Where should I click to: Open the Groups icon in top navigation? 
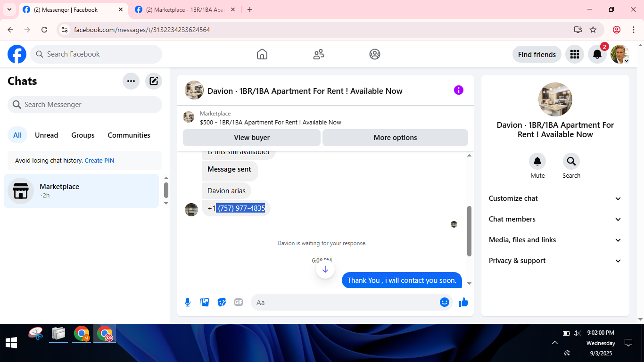point(375,54)
